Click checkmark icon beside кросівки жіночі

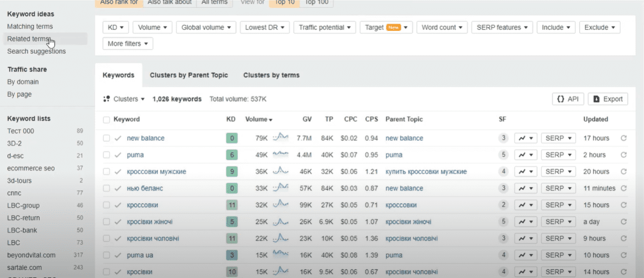tap(118, 222)
